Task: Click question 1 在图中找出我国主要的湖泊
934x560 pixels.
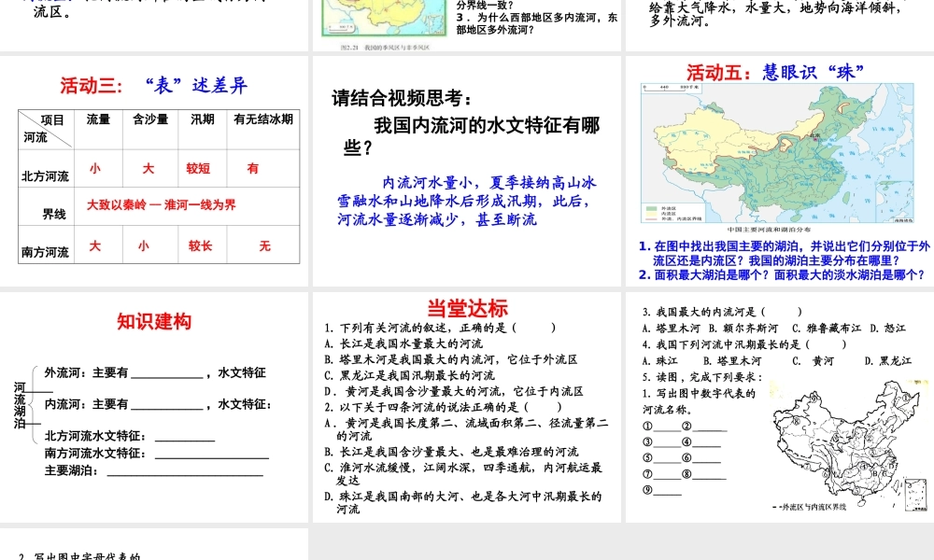Action: tap(784, 254)
